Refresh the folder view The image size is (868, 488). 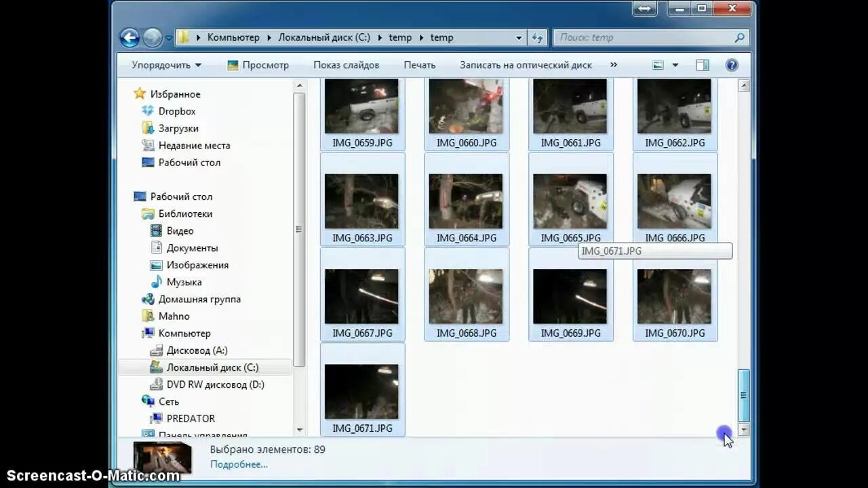click(537, 38)
